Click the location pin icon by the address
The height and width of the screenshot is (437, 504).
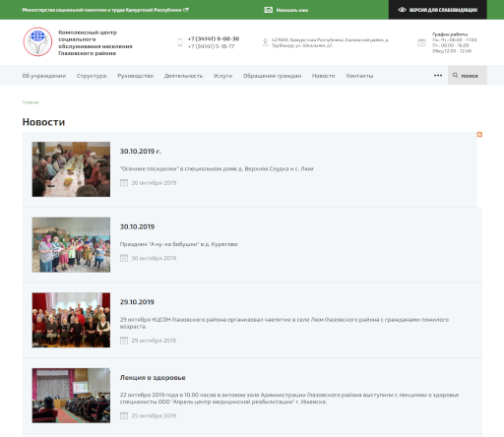pos(265,42)
